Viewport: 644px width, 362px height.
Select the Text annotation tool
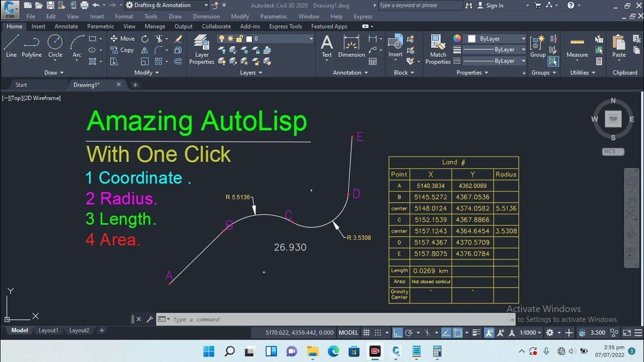pyautogui.click(x=327, y=46)
